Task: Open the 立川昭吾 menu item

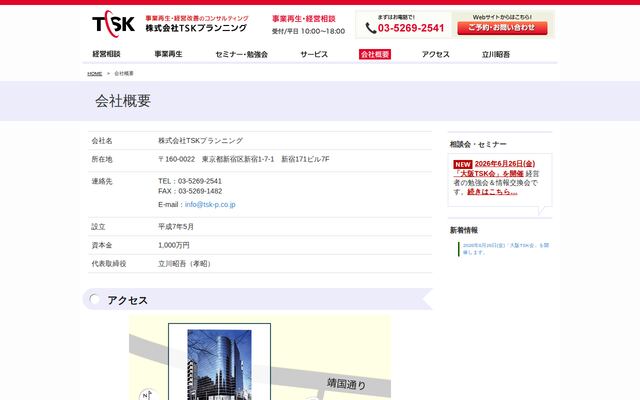Action: pos(496,54)
